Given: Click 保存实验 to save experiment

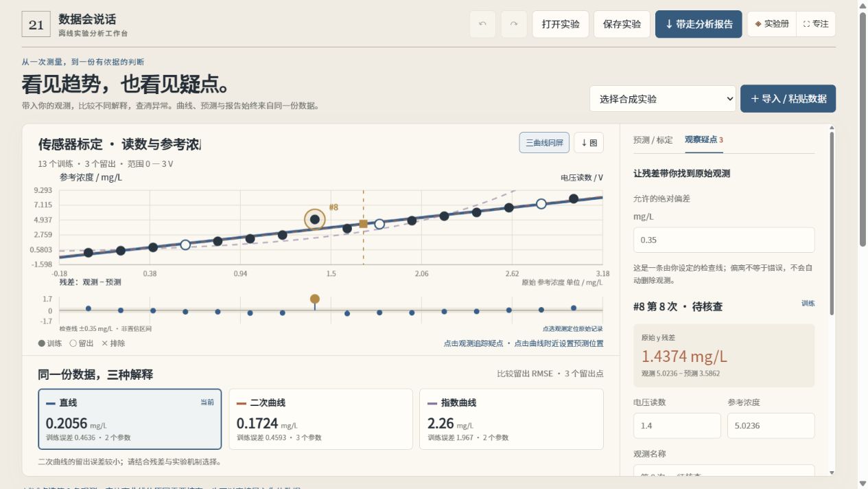Looking at the screenshot, I should 622,24.
